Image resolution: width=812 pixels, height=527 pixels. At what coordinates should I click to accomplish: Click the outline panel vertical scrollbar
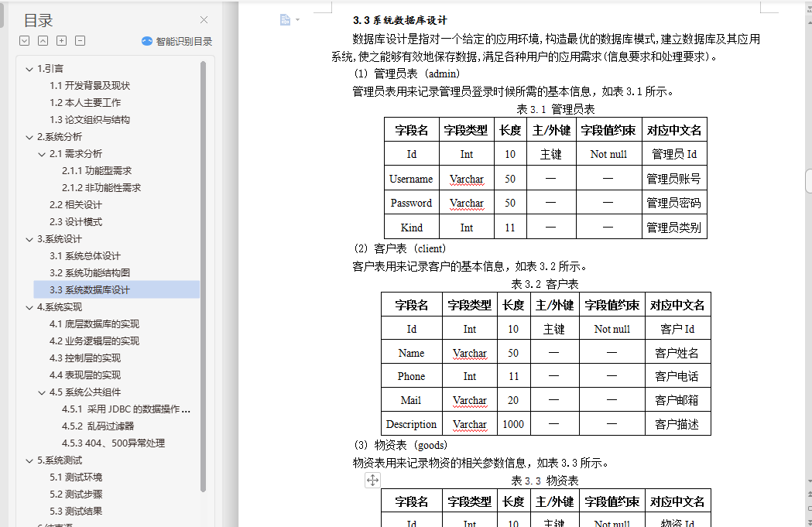click(203, 276)
